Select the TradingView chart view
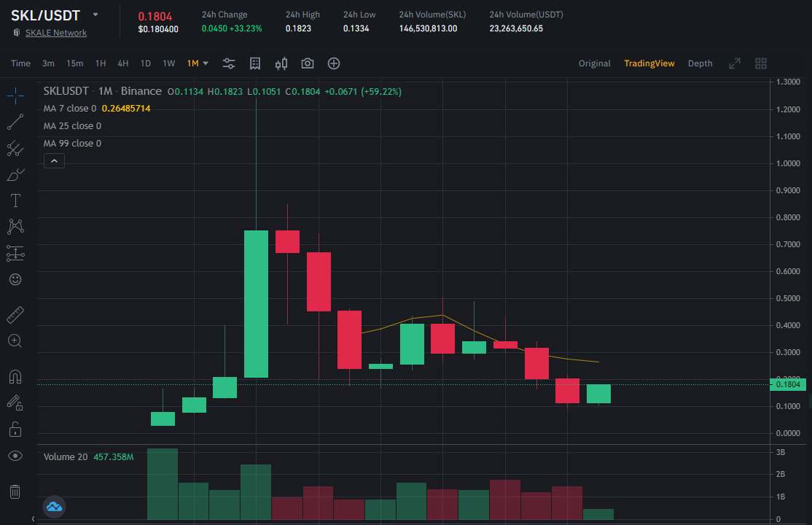This screenshot has width=812, height=525. 649,63
